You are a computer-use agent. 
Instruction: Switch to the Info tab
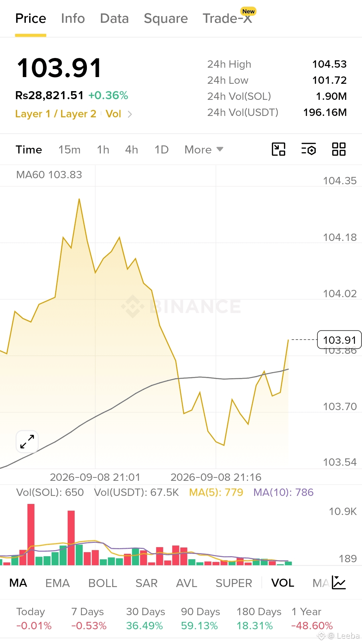(73, 18)
